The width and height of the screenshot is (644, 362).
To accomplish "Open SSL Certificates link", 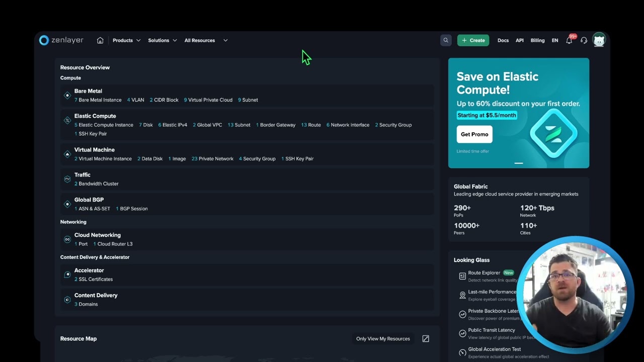I will [x=94, y=279].
